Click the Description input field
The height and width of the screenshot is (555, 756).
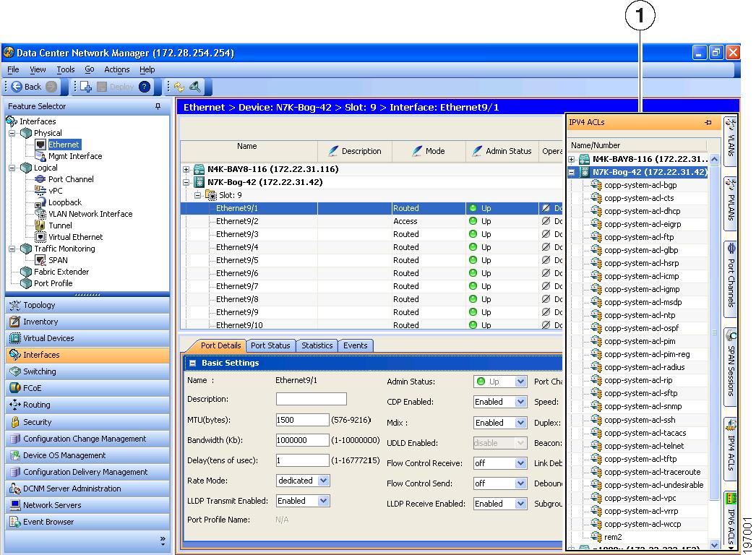pos(311,398)
